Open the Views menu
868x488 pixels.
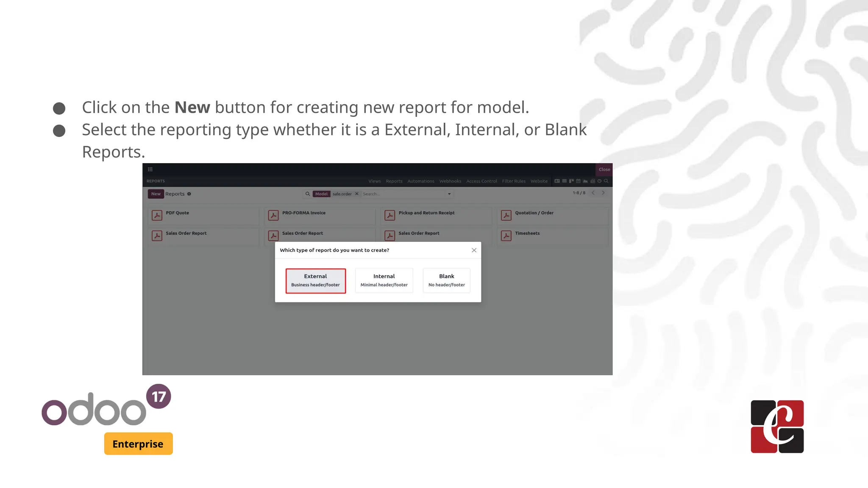(x=375, y=181)
